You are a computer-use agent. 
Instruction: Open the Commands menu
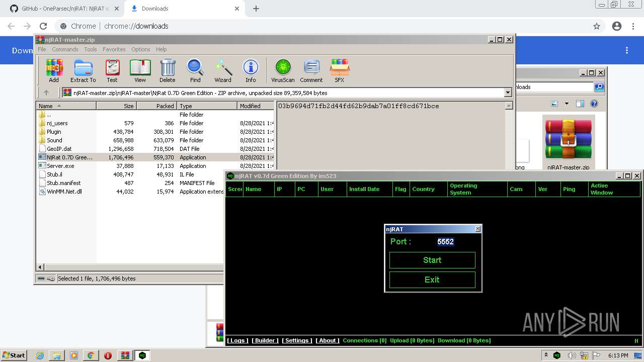point(65,49)
